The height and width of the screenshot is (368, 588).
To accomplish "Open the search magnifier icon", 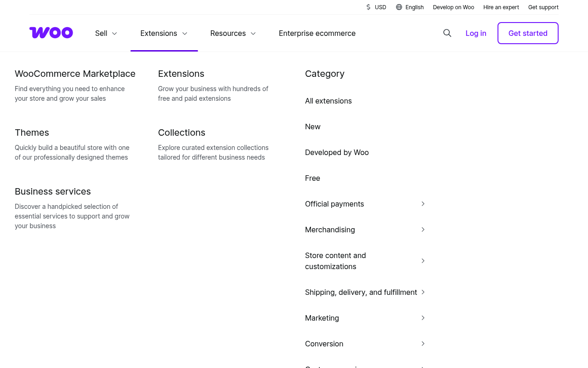I will [x=447, y=33].
